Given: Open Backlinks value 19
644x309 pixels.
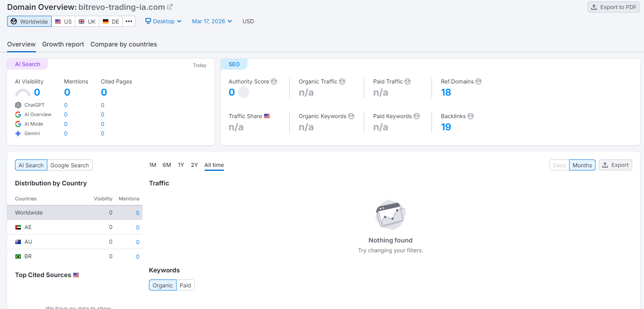Looking at the screenshot, I should 446,127.
